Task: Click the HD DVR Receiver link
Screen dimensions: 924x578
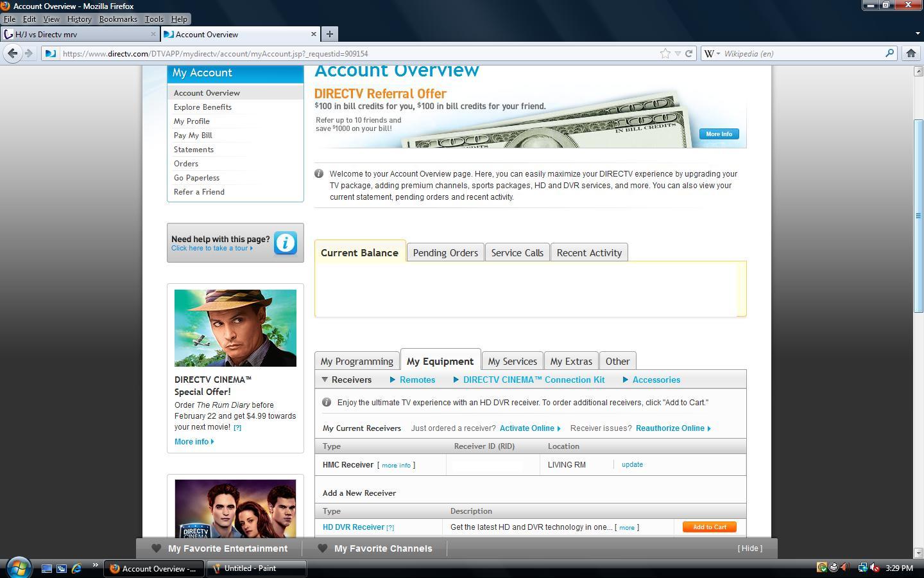Action: pyautogui.click(x=354, y=527)
